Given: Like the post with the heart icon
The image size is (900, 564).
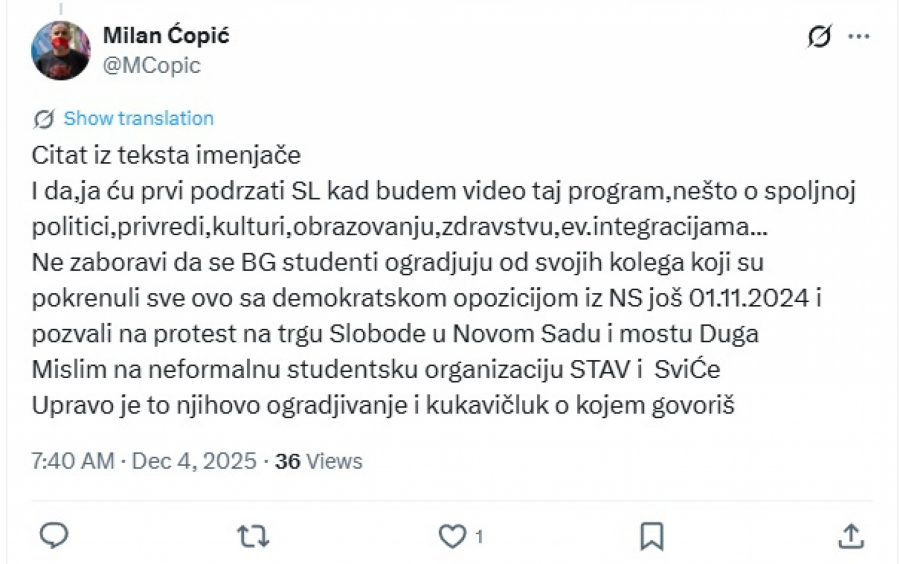Looking at the screenshot, I should 453,536.
